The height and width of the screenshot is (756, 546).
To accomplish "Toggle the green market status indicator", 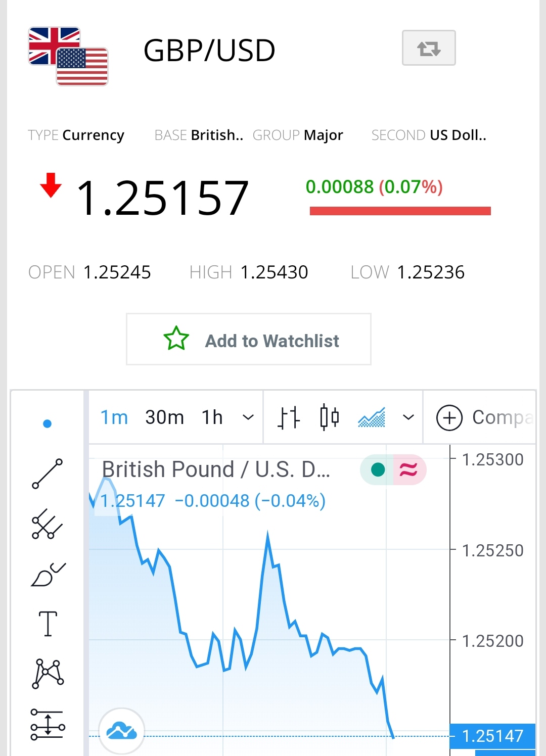I will click(378, 469).
